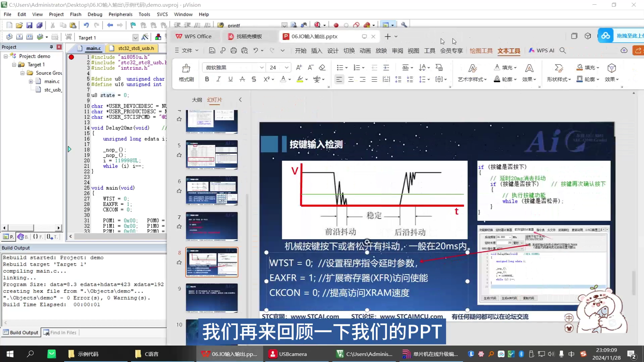Switch to the 动画 ribbon tab
Image resolution: width=644 pixels, height=362 pixels.
(x=365, y=51)
